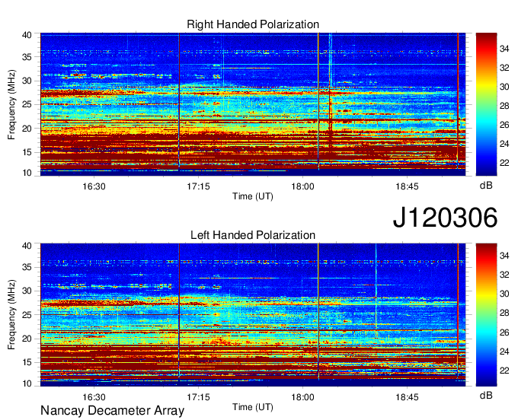Viewport: 518px width, 420px height.
Task: Click the 17:15 time tick under Right Handed plot
Action: pyautogui.click(x=198, y=186)
